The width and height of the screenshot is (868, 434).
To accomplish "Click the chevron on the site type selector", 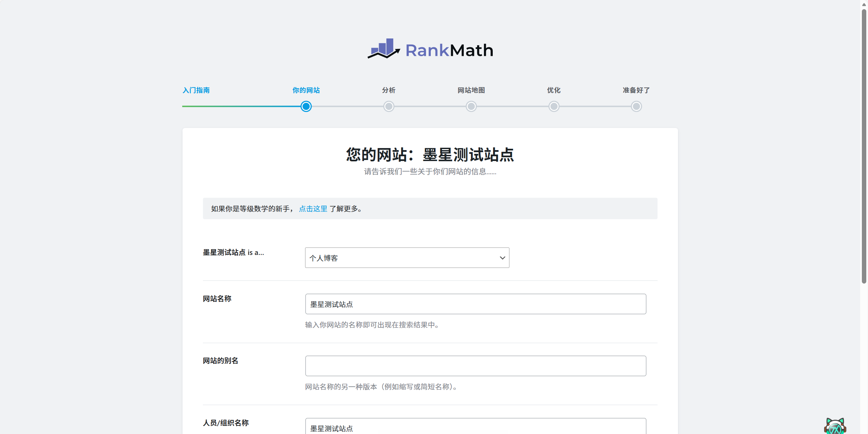I will coord(502,258).
